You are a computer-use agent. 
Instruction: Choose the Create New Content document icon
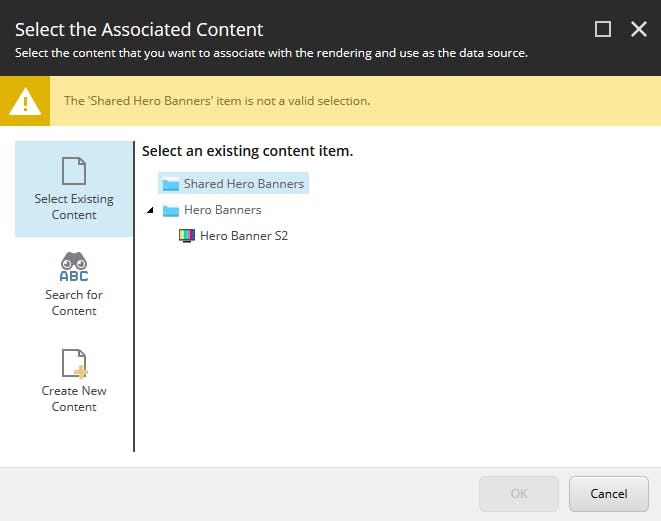pyautogui.click(x=74, y=363)
